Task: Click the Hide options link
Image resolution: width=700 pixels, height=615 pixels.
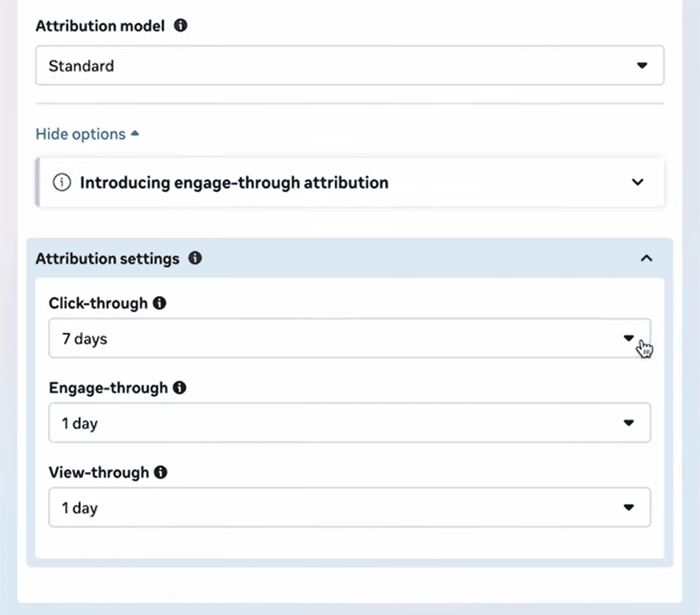Action: 81,134
